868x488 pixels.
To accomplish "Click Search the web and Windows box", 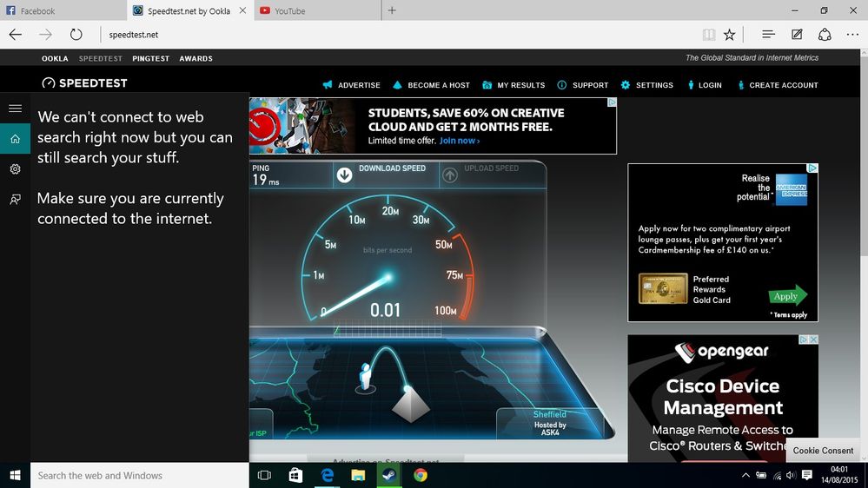I will pos(140,475).
